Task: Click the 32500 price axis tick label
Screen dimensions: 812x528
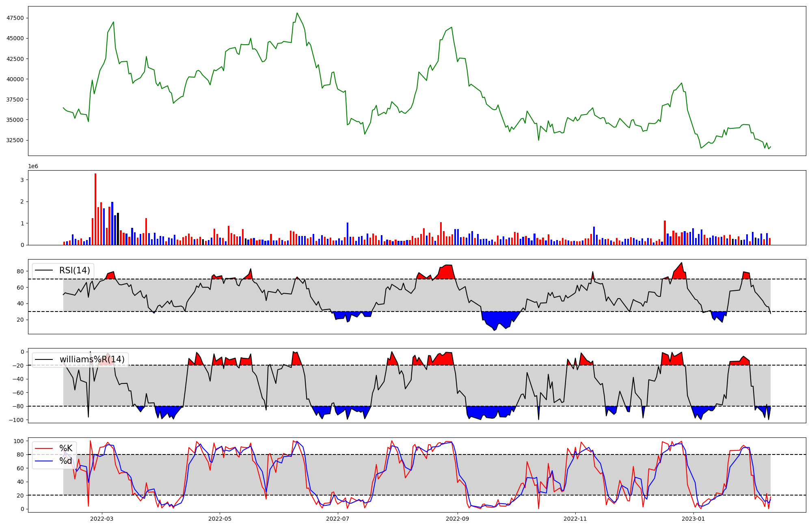Action: click(15, 140)
